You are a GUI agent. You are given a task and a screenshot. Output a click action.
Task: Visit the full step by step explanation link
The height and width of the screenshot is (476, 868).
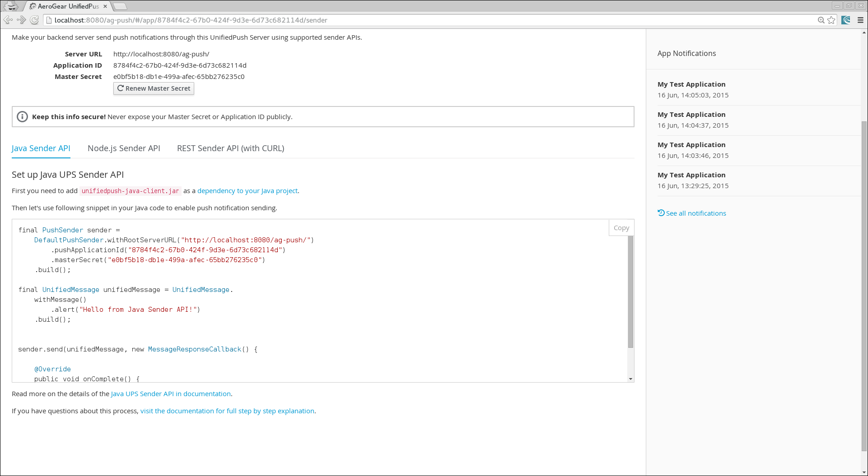(x=227, y=411)
